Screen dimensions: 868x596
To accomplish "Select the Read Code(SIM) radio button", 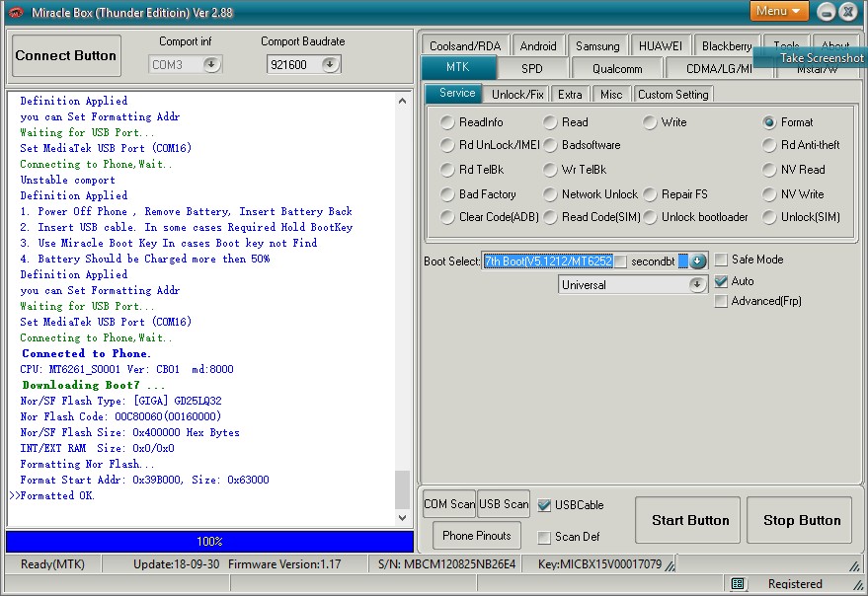I will click(550, 217).
